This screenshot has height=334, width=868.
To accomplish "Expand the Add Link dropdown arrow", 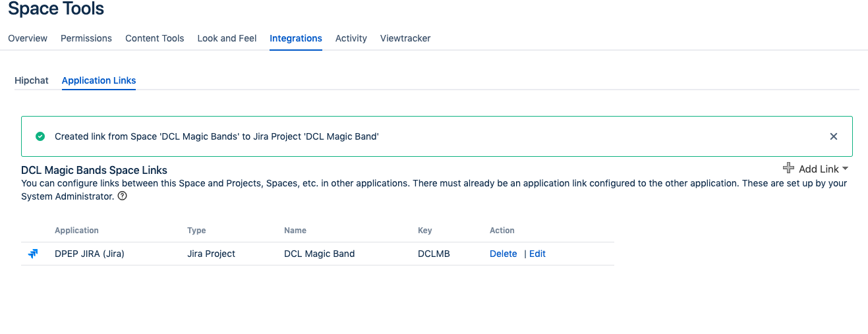I will point(846,169).
